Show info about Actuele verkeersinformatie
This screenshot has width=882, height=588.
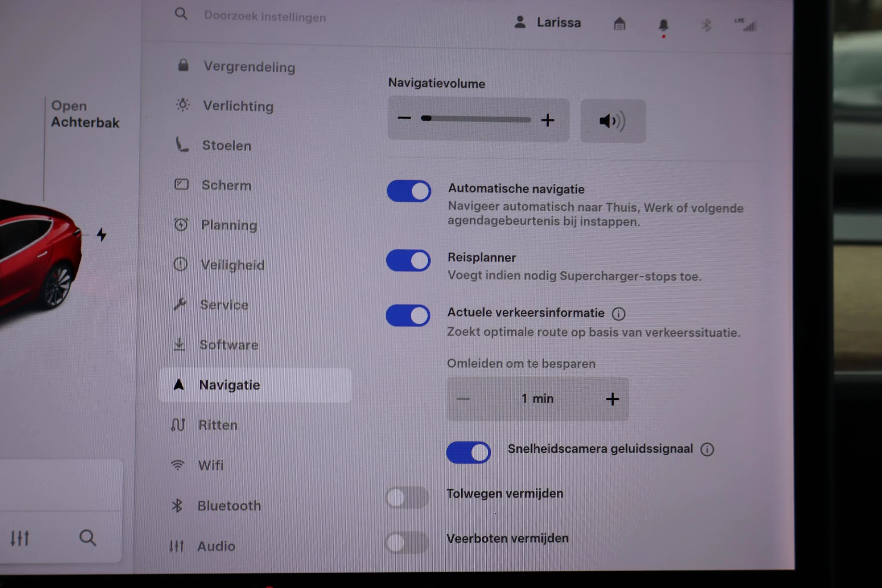click(x=619, y=314)
